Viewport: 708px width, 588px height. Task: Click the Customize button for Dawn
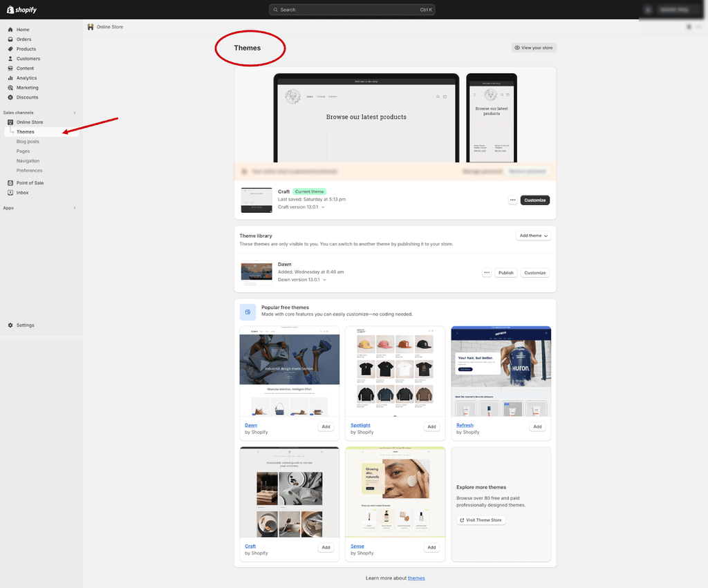534,272
